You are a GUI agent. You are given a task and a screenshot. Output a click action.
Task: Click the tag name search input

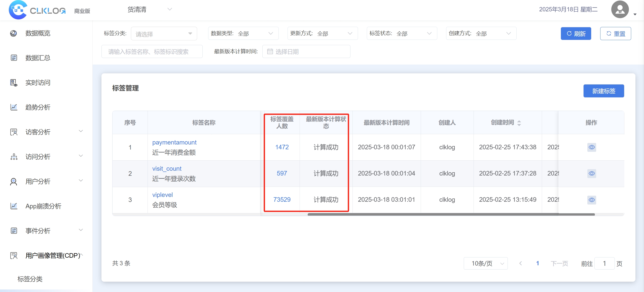tap(152, 52)
